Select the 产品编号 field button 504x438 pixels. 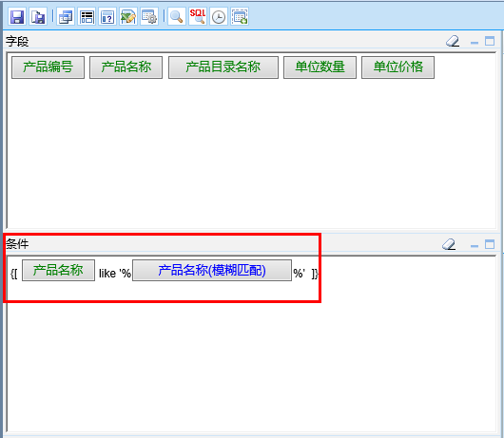[48, 67]
